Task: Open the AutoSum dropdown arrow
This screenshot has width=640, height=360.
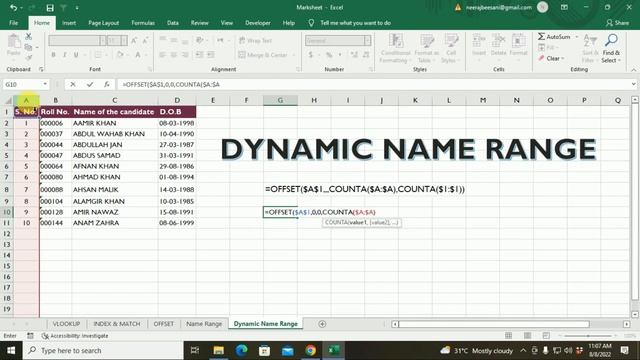Action: pos(577,37)
